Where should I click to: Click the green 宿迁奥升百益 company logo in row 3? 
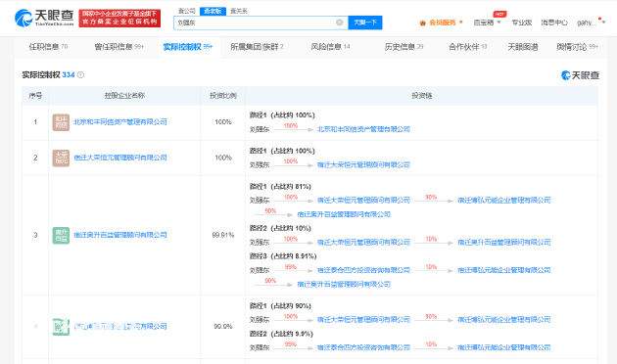click(61, 235)
